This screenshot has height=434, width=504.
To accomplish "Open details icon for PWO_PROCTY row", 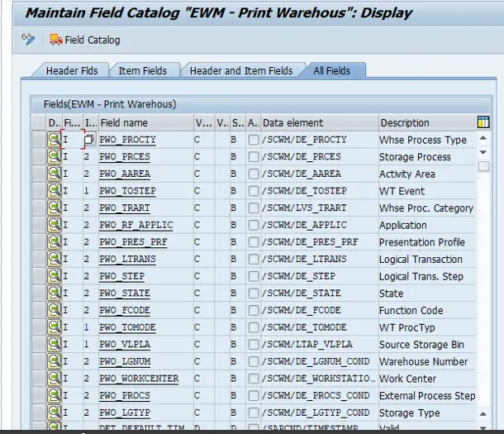I will (x=55, y=140).
